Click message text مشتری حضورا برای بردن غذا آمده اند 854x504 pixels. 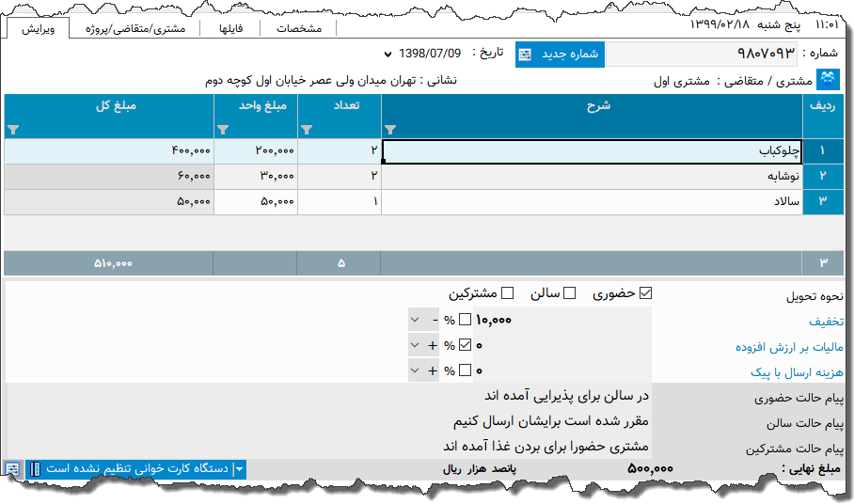(x=546, y=447)
